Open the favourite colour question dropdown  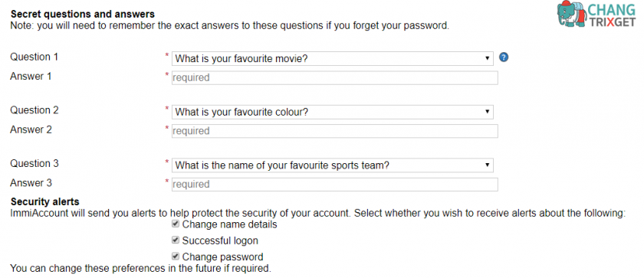tap(333, 112)
